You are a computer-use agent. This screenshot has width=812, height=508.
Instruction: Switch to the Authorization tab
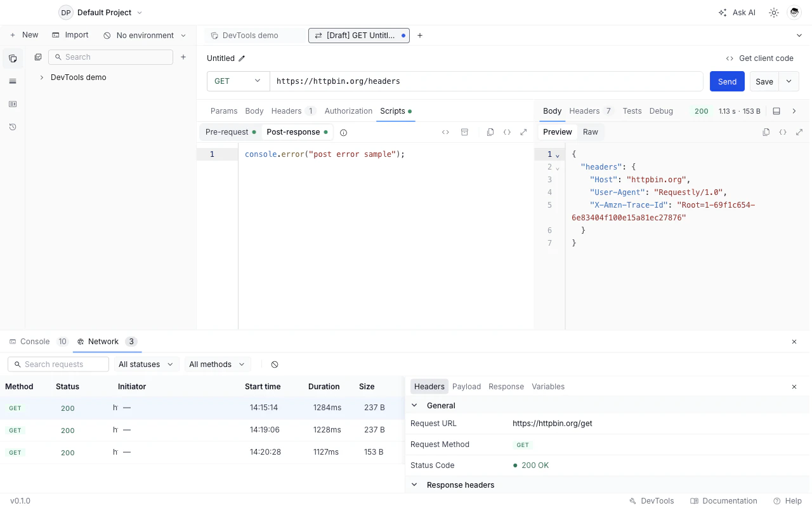348,111
